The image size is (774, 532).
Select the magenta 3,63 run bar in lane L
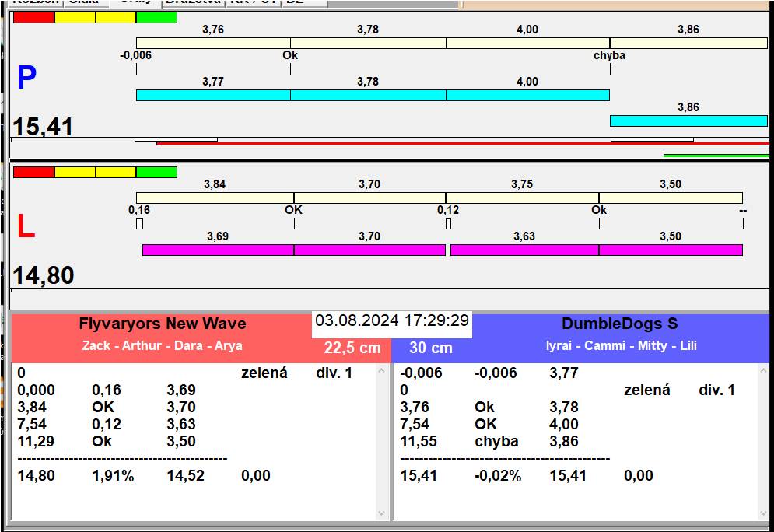524,250
